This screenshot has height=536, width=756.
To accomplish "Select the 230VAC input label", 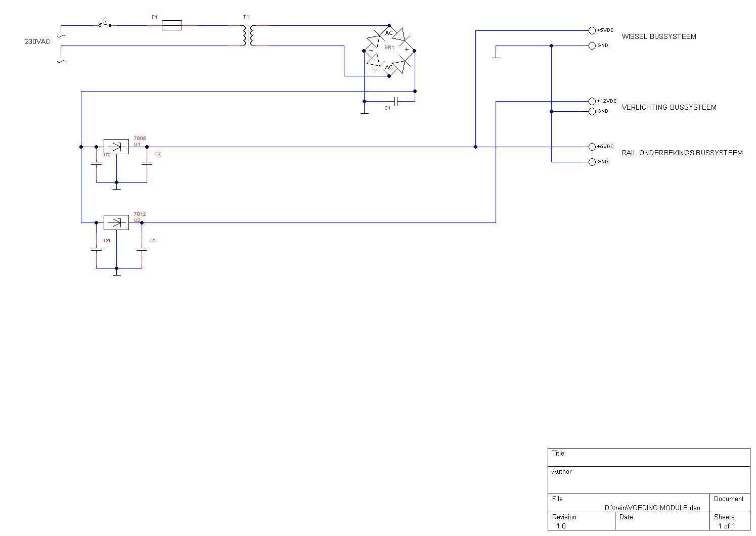I will pyautogui.click(x=37, y=41).
